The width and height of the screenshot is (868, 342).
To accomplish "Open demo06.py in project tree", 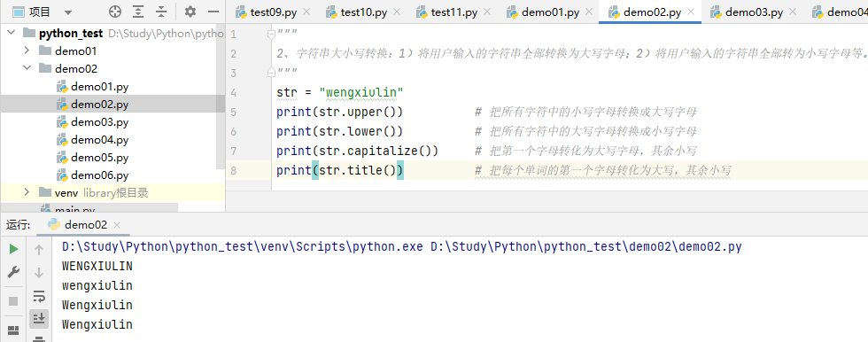I will [99, 175].
